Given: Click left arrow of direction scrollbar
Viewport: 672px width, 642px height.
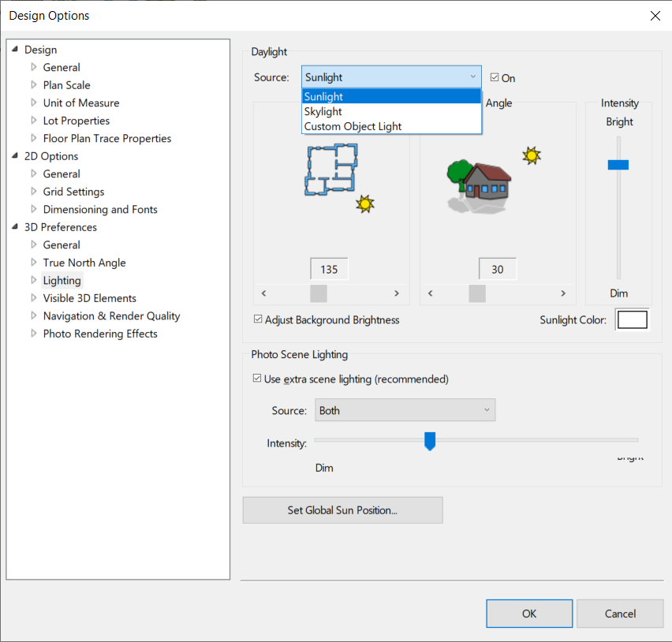Looking at the screenshot, I should pos(264,293).
